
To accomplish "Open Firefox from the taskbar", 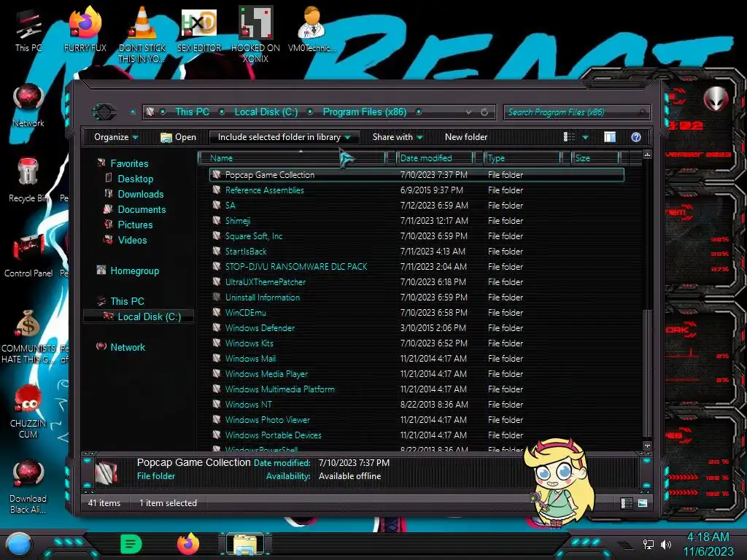I will [x=188, y=544].
